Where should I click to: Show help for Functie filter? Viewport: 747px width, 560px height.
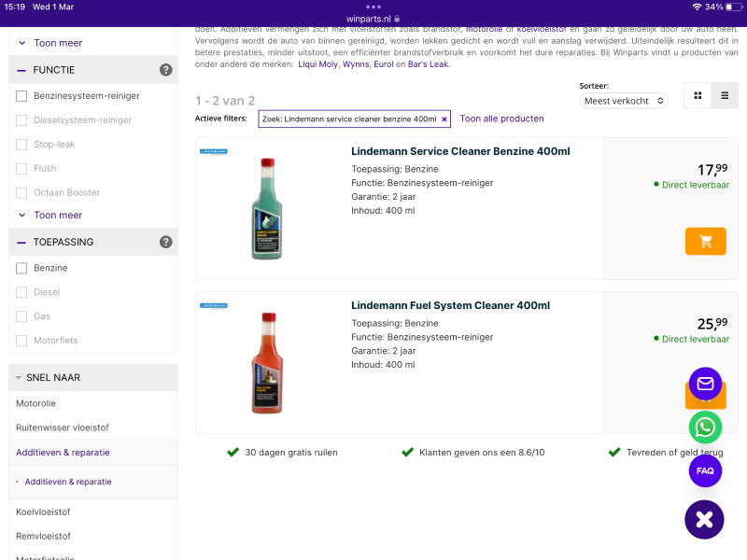(165, 70)
